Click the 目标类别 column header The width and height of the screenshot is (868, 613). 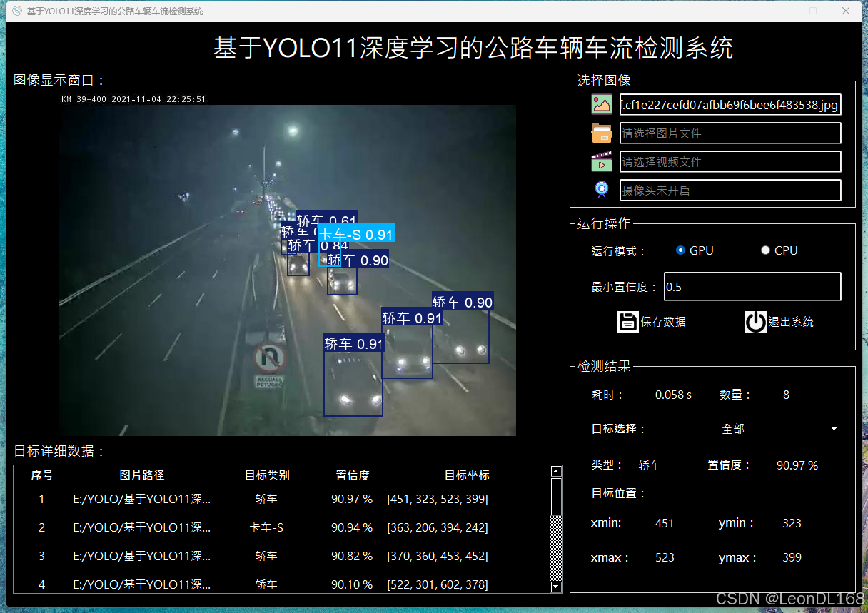pos(267,475)
